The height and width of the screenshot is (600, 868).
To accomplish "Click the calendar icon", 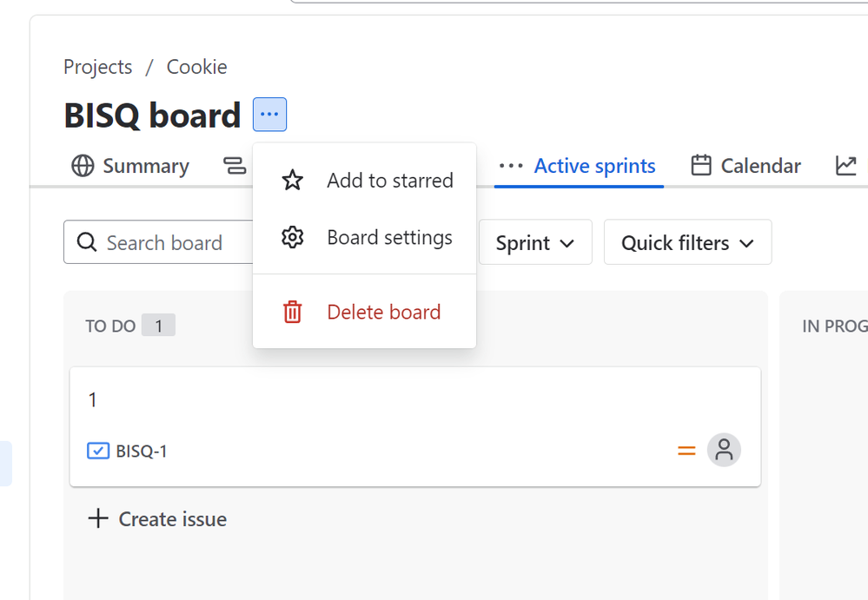I will pos(701,166).
